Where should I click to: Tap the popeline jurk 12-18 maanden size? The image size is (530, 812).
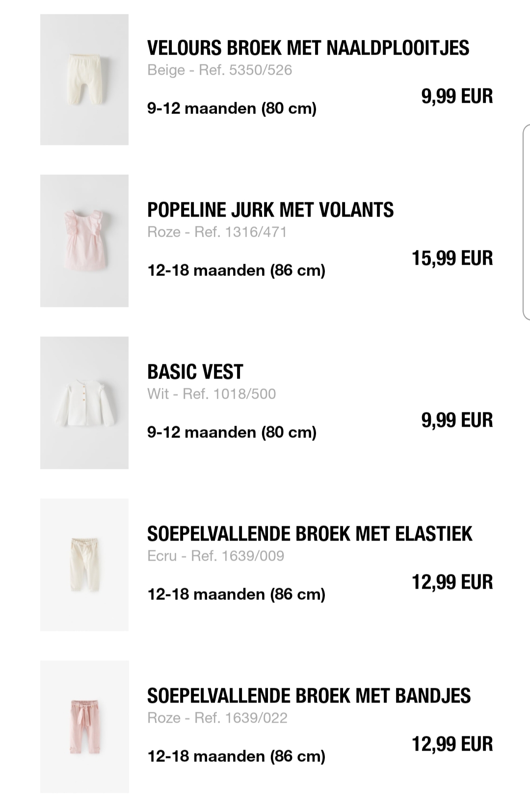(237, 270)
